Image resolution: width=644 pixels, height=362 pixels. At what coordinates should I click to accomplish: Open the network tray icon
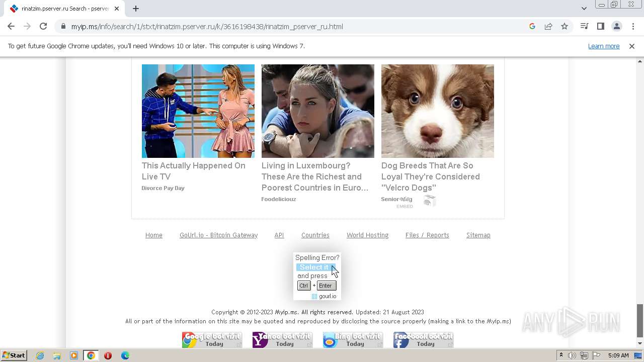tap(584, 355)
